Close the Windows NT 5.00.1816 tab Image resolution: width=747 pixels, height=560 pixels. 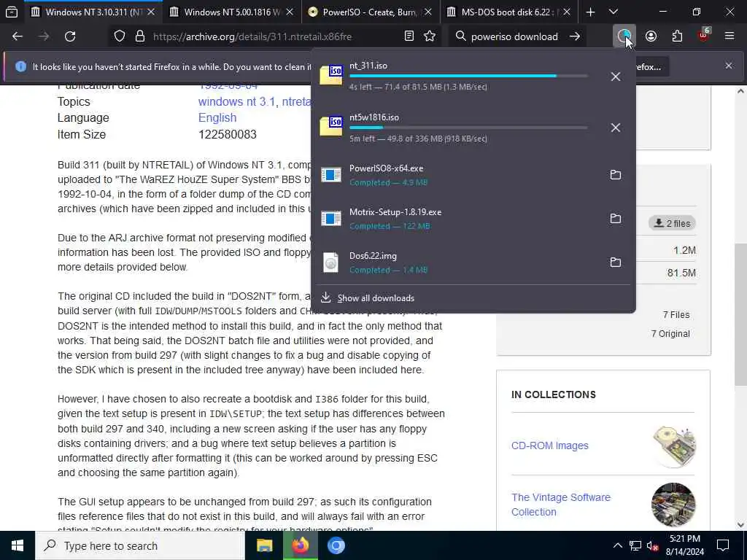[x=290, y=12]
